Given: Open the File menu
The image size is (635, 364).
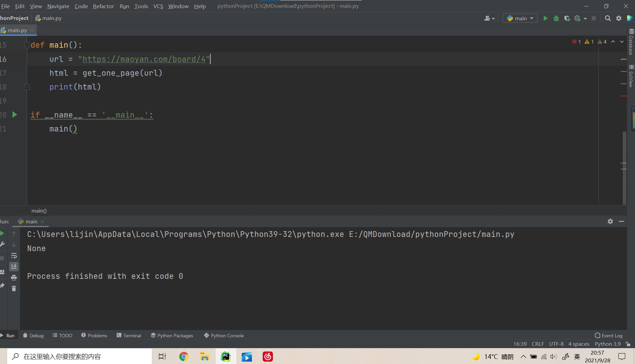Looking at the screenshot, I should tap(5, 6).
